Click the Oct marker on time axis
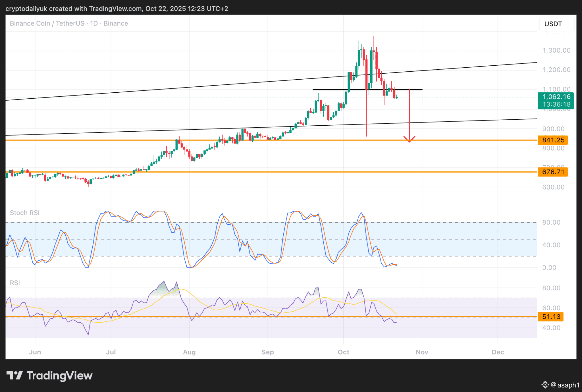 (343, 352)
